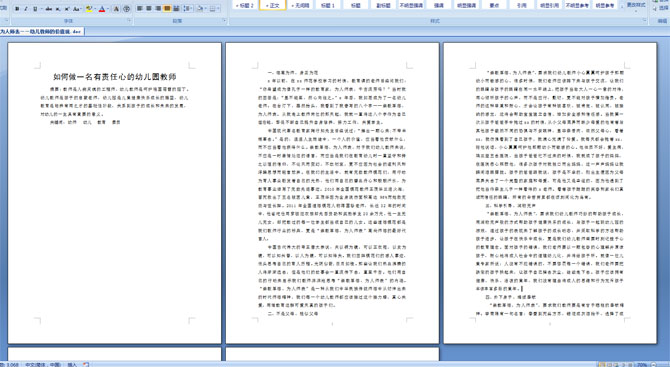Apply the 正文 style from gallery

coord(273,6)
